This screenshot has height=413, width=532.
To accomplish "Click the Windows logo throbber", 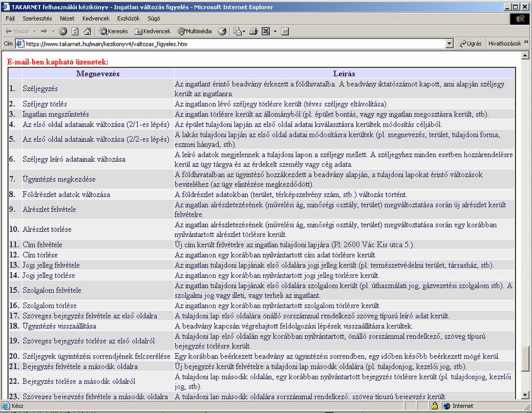I will 520,19.
